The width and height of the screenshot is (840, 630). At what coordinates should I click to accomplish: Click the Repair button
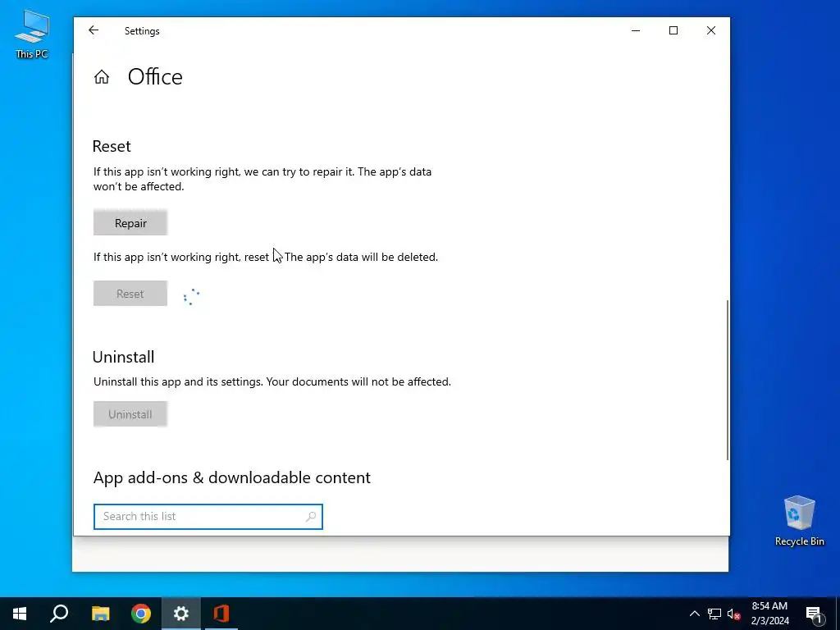[130, 223]
